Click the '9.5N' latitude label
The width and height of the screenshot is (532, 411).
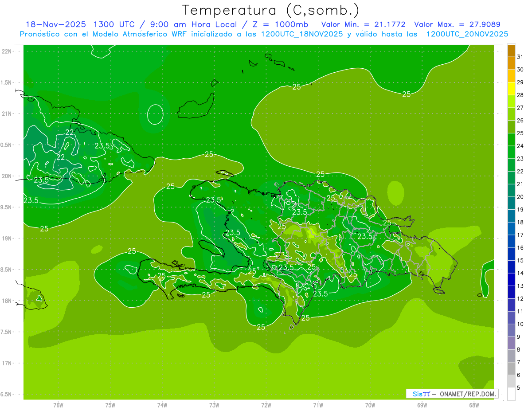pos(6,207)
